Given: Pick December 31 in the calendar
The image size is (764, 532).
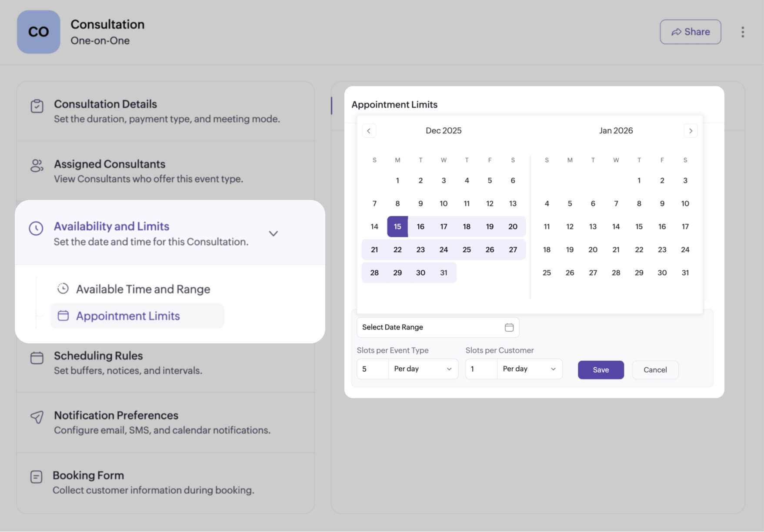Looking at the screenshot, I should pyautogui.click(x=444, y=273).
